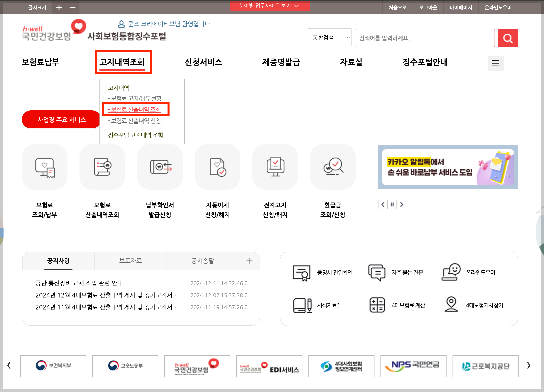Viewport: 544px width, 392px height.
Task: Open the 제증명발급 menu
Action: click(x=281, y=62)
